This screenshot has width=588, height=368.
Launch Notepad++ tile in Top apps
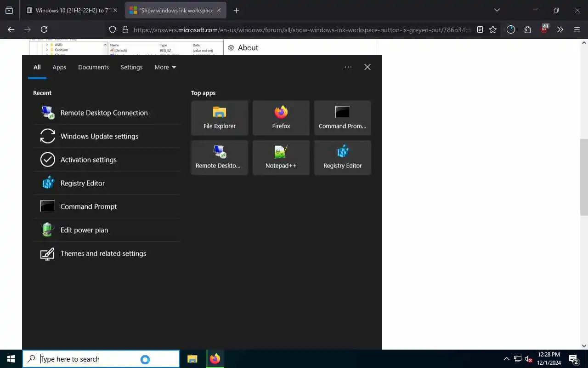281,157
